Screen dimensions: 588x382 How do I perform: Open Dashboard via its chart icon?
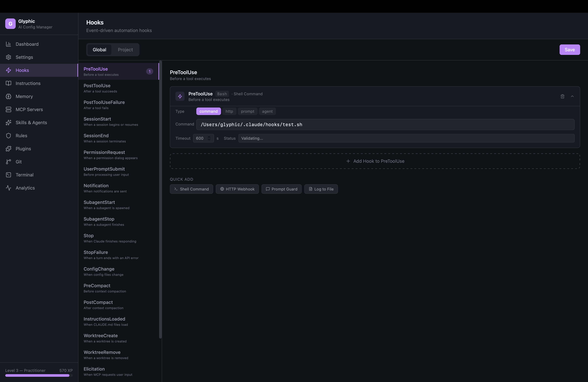pyautogui.click(x=9, y=44)
